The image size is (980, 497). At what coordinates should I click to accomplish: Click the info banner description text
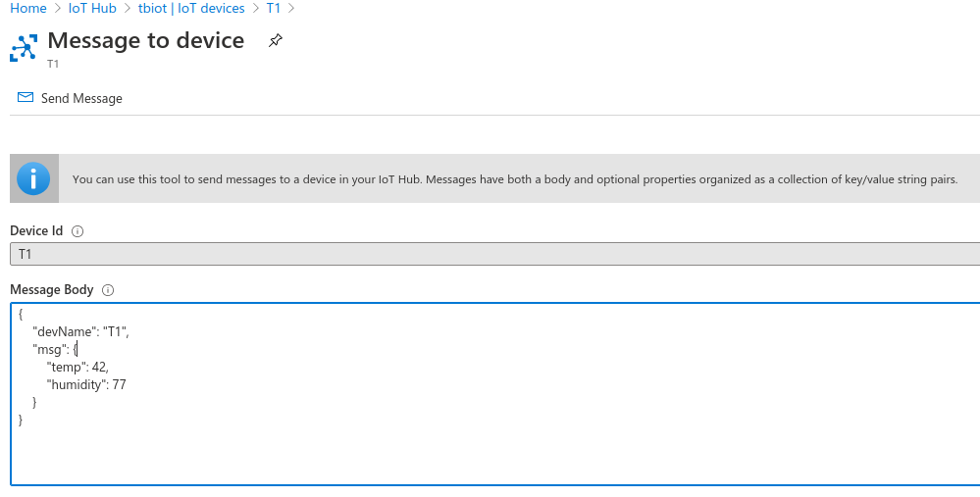click(x=514, y=179)
